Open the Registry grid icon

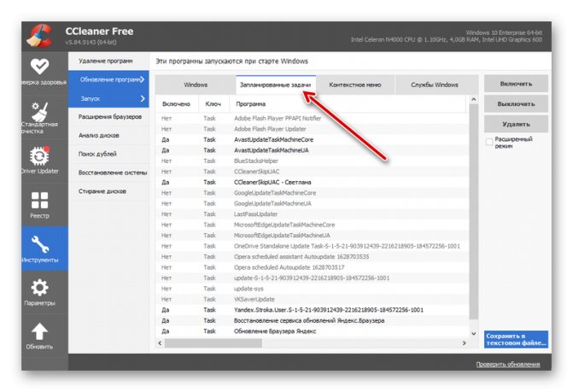tap(39, 200)
